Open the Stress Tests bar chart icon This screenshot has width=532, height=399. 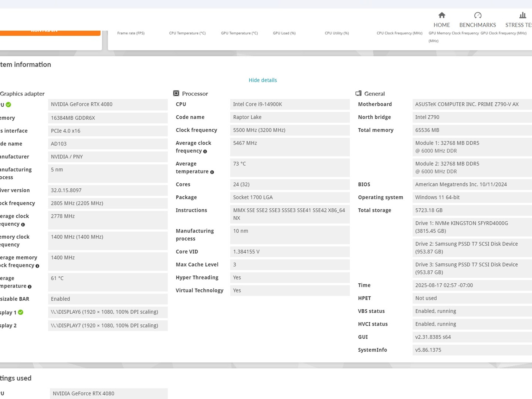coord(522,15)
